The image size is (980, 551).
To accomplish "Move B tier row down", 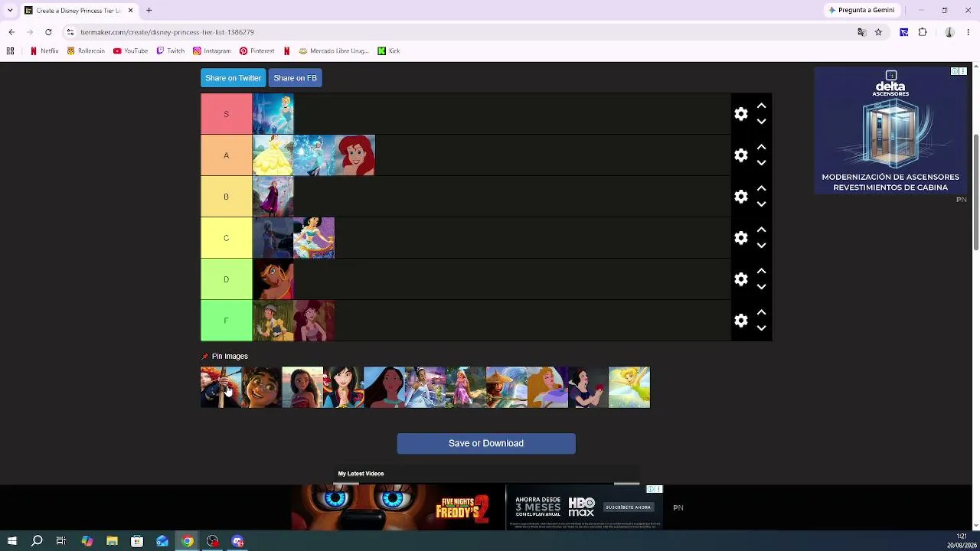I will [761, 204].
